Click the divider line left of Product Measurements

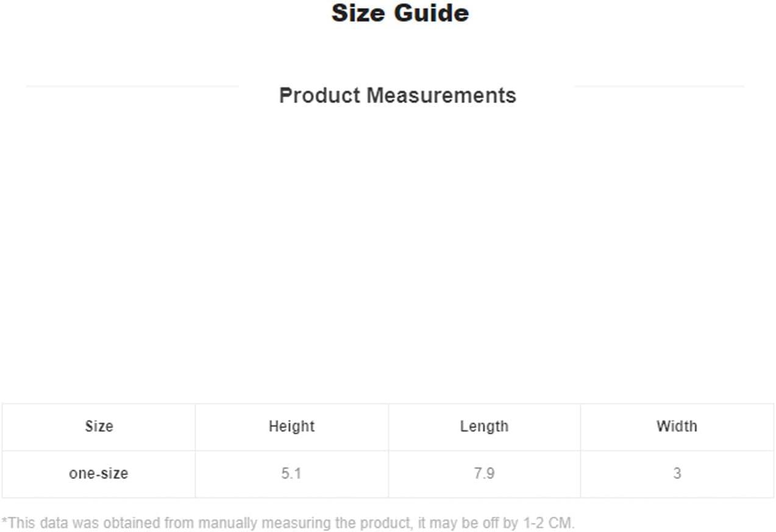[x=132, y=87]
